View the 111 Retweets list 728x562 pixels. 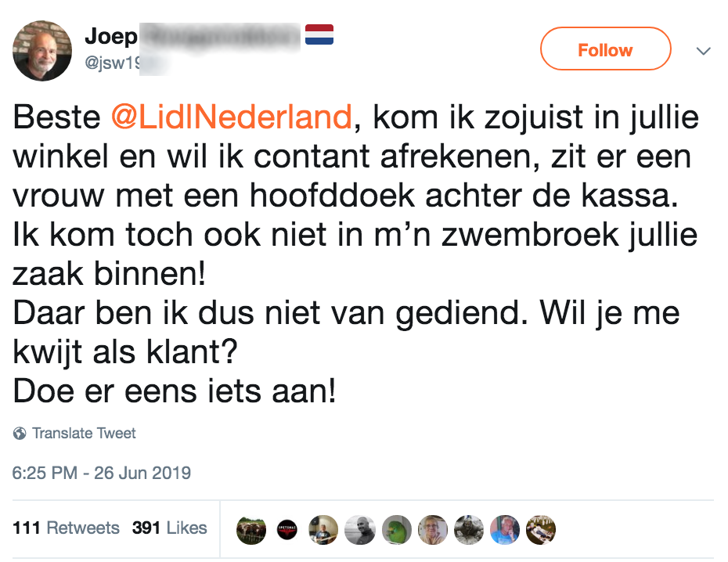[66, 528]
